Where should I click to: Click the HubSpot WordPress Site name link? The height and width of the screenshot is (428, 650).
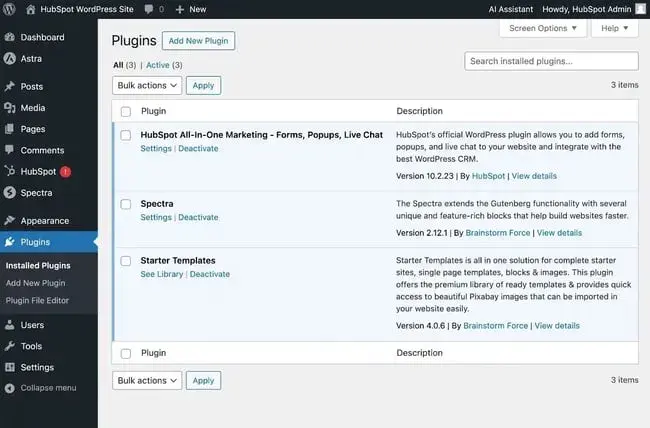pos(87,9)
